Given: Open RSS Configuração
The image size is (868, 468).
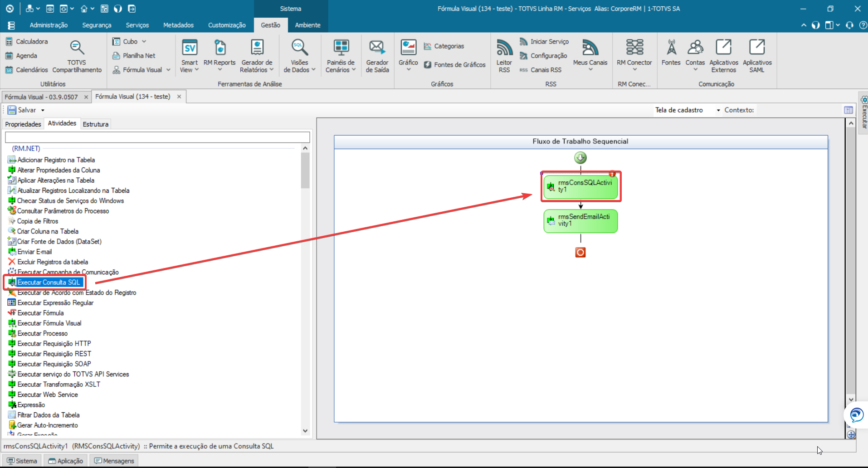Looking at the screenshot, I should 543,56.
